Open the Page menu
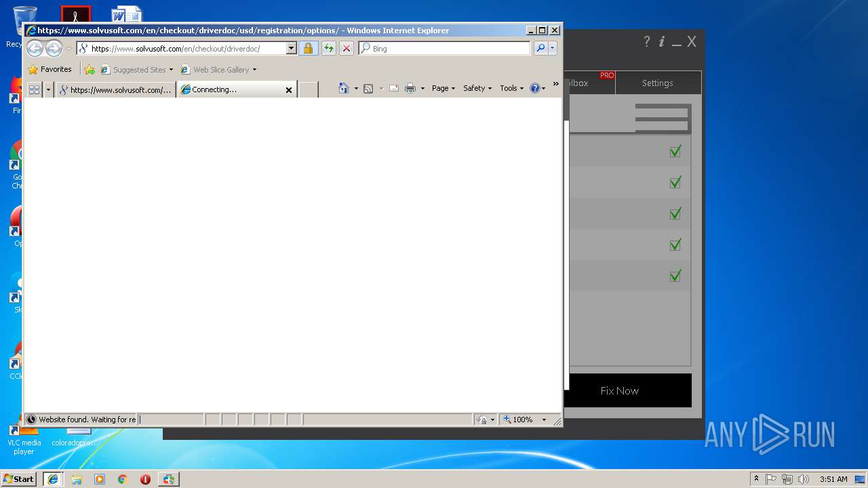 tap(443, 88)
